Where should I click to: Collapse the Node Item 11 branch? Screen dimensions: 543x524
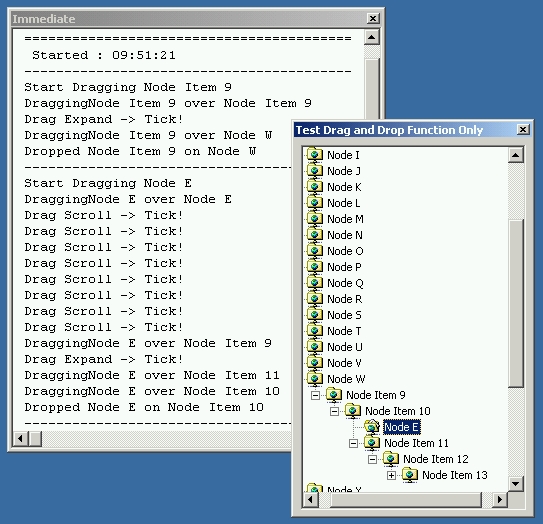pyautogui.click(x=353, y=443)
